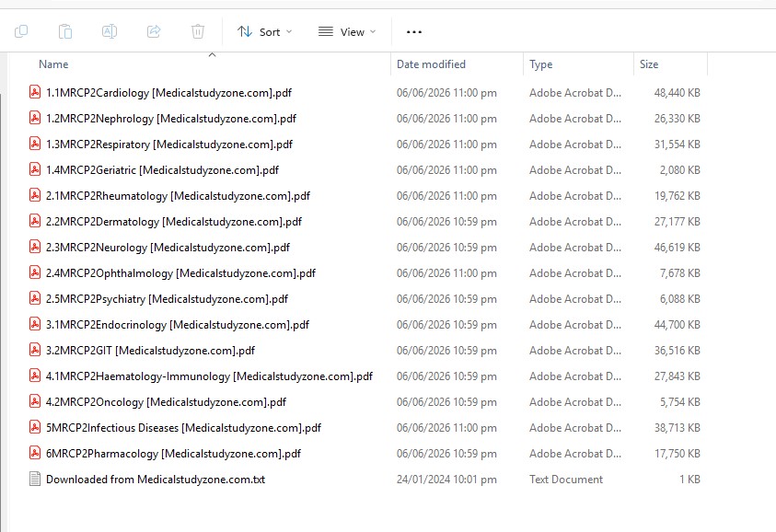Image resolution: width=776 pixels, height=532 pixels.
Task: Click PDF icon of 1.2MRCP2Nephrology file
Action: point(35,118)
